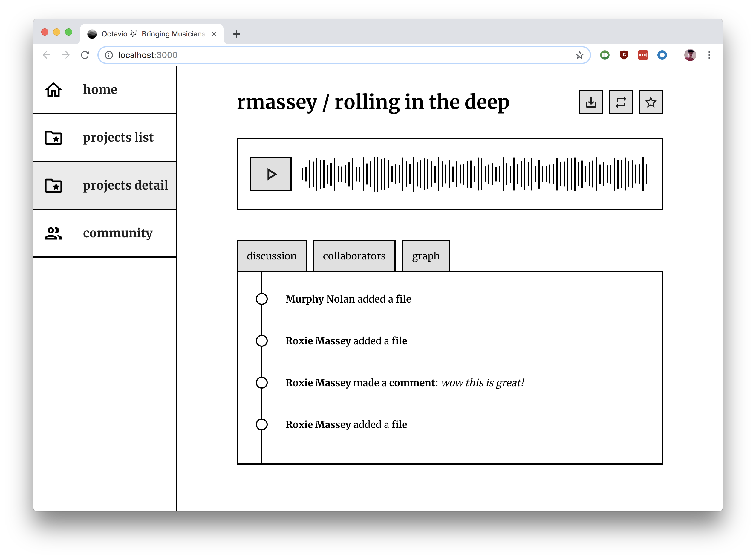Reload the page in browser
This screenshot has height=559, width=756.
[85, 55]
